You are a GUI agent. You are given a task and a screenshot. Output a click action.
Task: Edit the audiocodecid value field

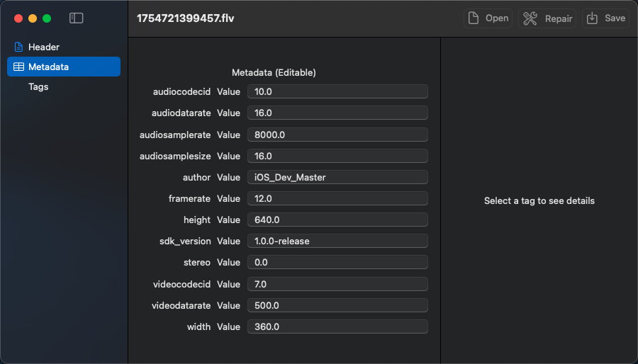(x=337, y=91)
